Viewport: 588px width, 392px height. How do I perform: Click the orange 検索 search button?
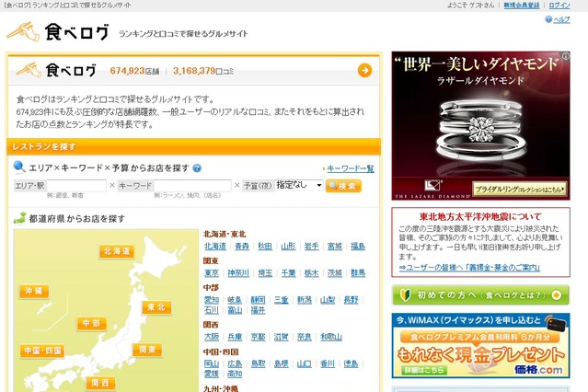tap(343, 186)
